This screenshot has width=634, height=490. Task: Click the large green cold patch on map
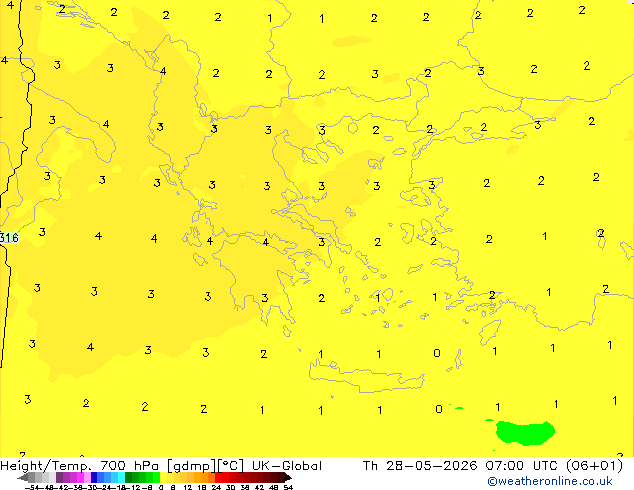click(525, 433)
